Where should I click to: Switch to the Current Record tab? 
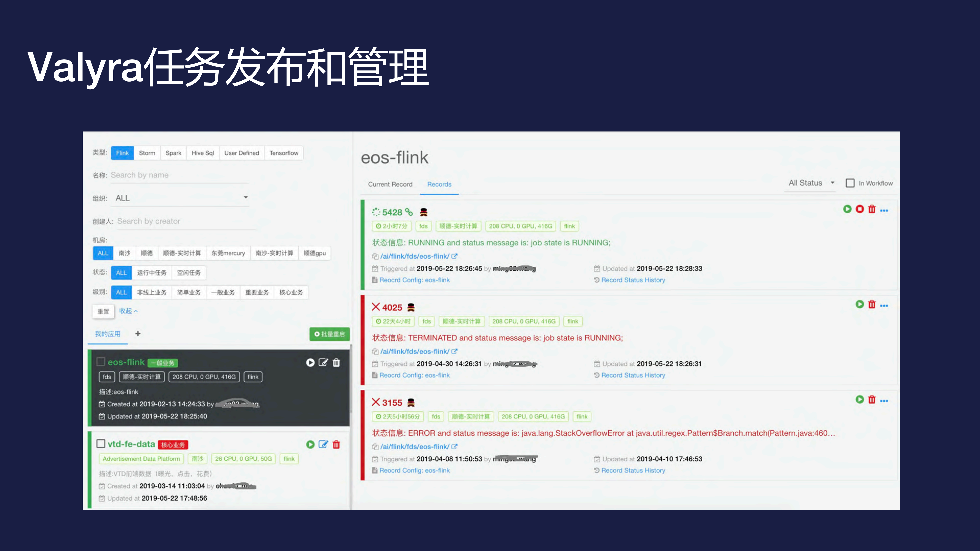point(390,184)
